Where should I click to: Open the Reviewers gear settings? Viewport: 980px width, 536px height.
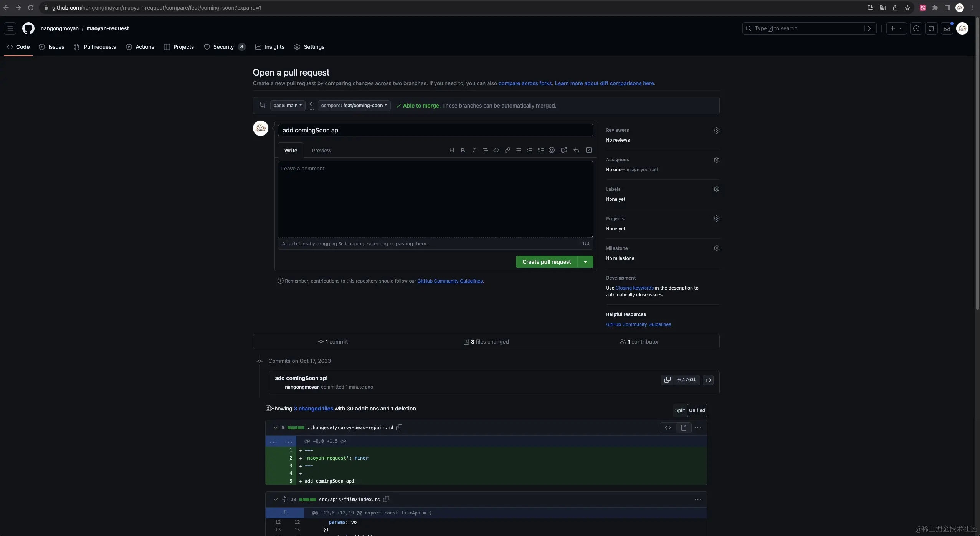pos(716,131)
